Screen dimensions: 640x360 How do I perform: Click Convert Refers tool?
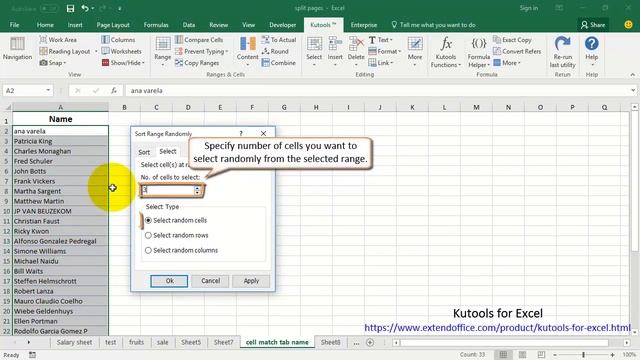click(517, 51)
